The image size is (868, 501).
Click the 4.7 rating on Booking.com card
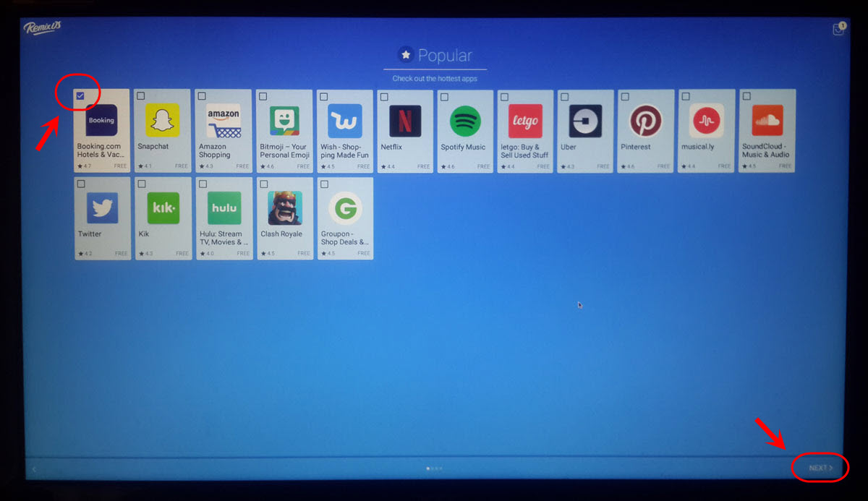[83, 166]
